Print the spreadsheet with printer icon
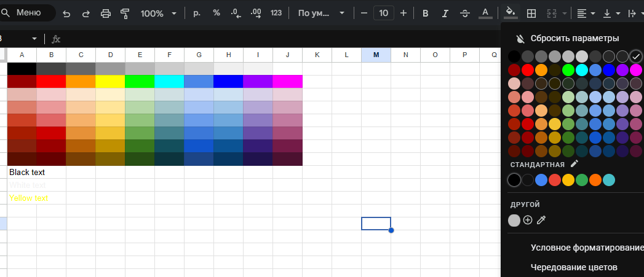 coord(106,14)
